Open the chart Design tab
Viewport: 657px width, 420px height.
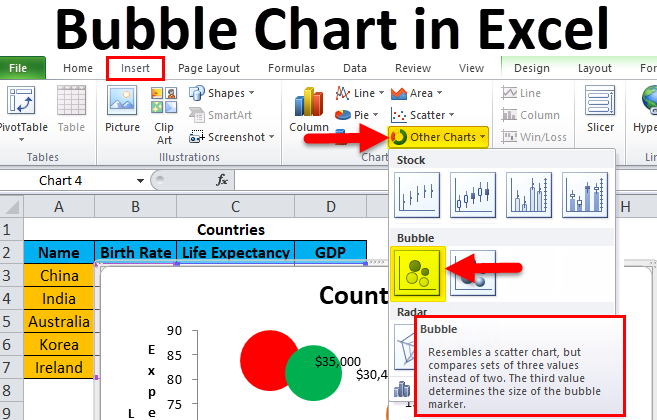(x=532, y=68)
